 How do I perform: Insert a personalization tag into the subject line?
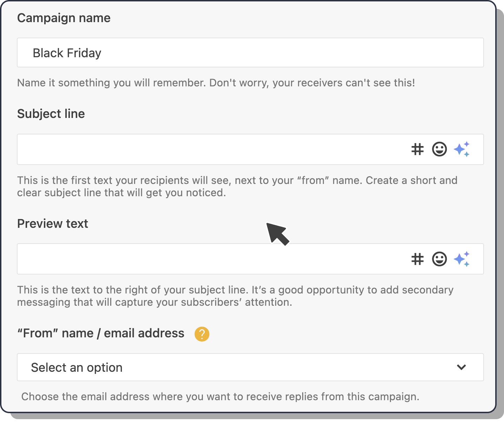click(x=417, y=149)
